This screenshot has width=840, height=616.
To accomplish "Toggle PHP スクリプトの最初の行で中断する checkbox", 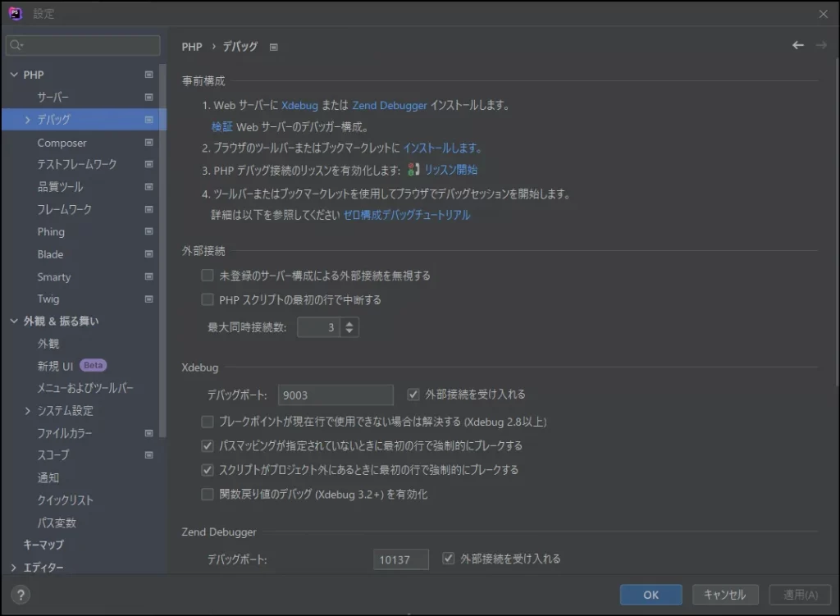I will (208, 299).
